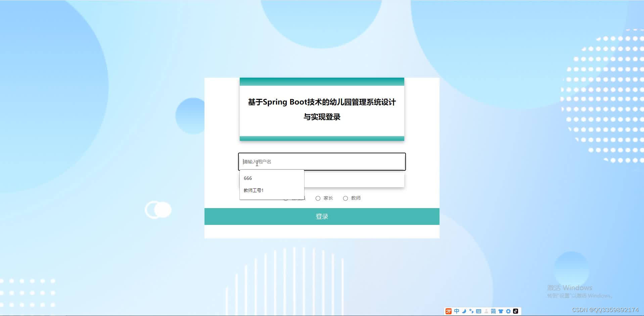Click the IME logo icon in the input toolbar

tap(449, 311)
